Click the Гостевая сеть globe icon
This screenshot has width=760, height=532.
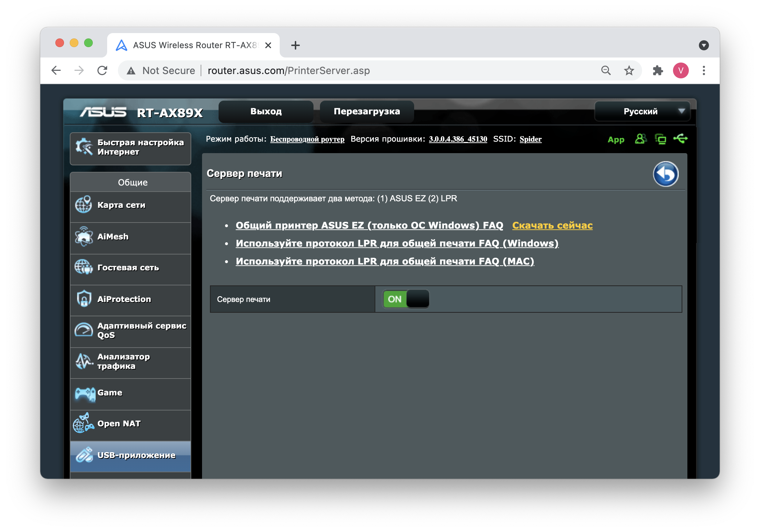pos(83,267)
